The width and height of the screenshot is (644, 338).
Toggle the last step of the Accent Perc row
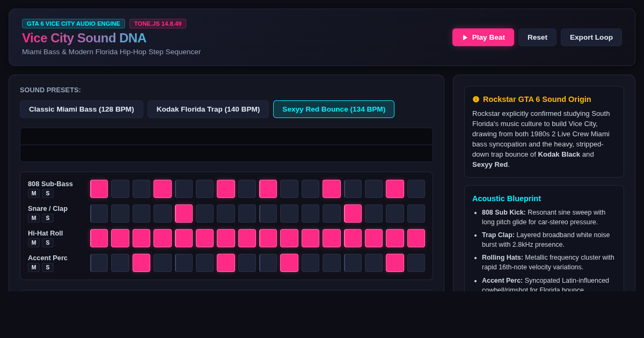[416, 263]
